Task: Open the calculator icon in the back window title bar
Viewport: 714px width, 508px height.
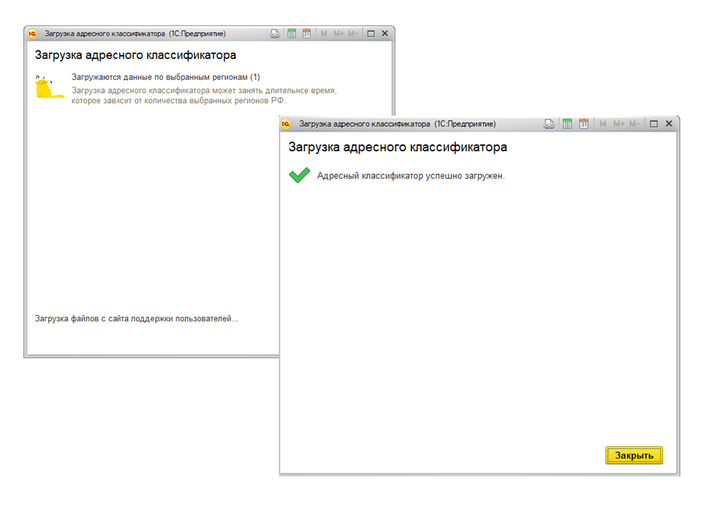Action: click(291, 34)
